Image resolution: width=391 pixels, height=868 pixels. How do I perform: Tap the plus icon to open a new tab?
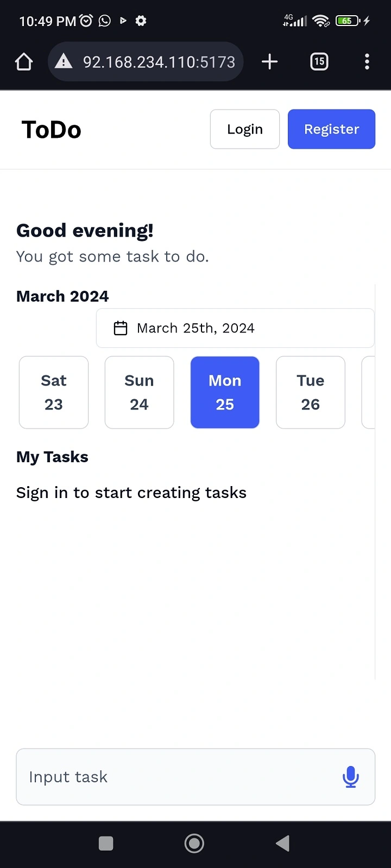[269, 61]
